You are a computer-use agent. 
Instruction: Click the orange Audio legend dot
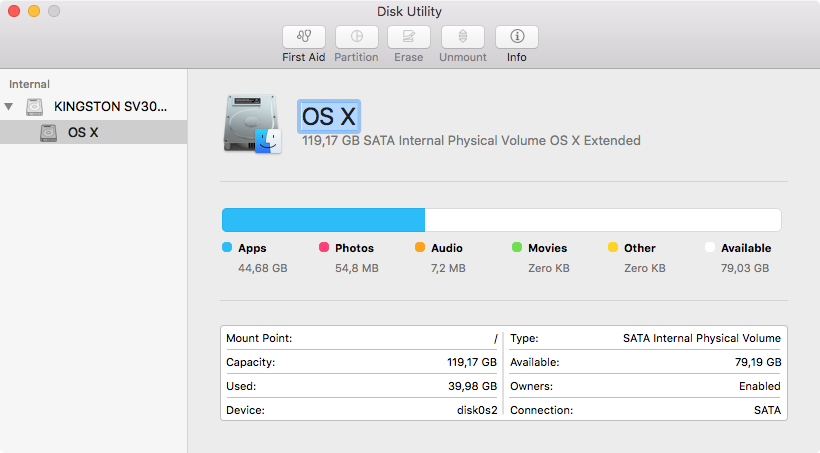coord(420,247)
